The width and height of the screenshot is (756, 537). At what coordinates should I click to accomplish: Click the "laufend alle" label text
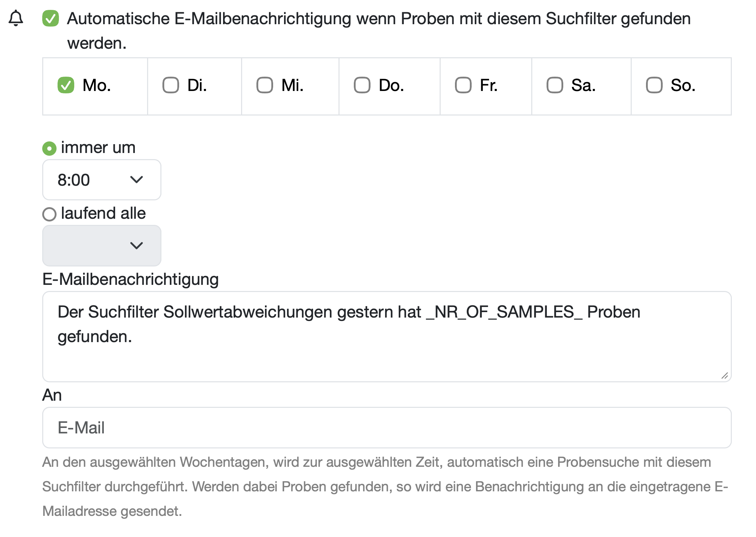[103, 213]
